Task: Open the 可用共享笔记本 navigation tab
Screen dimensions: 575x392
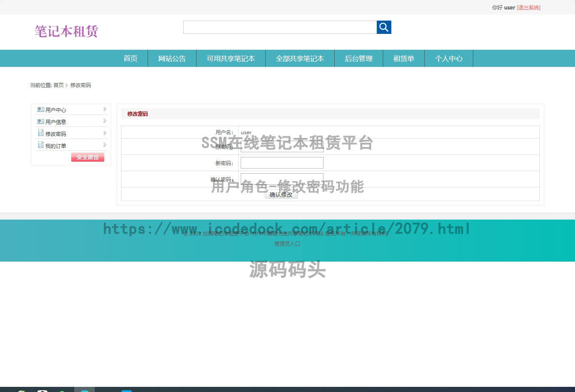Action: pyautogui.click(x=231, y=58)
